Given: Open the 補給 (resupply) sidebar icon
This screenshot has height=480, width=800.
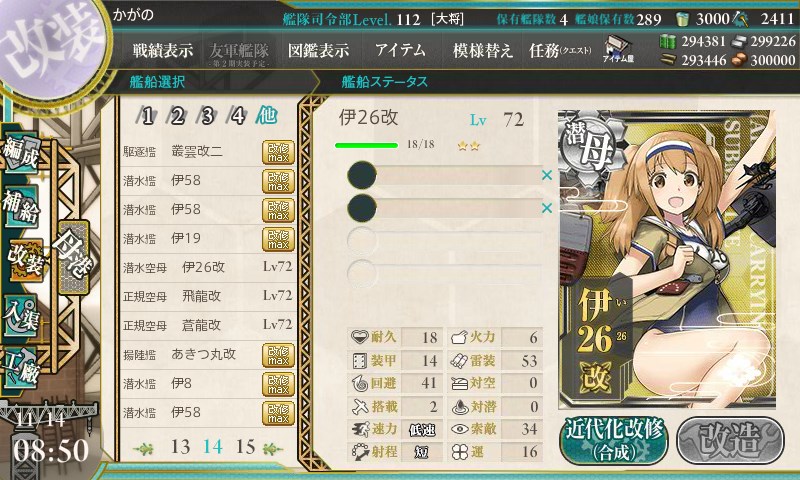Looking at the screenshot, I should 20,206.
